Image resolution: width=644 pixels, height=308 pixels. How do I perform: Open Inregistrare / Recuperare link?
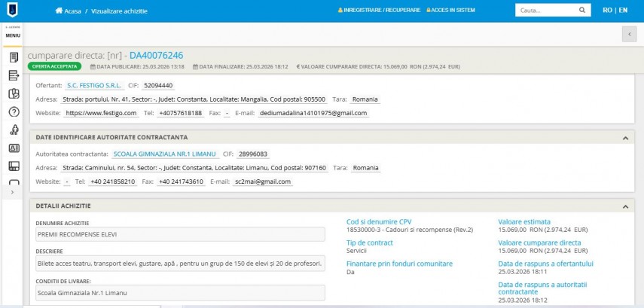(x=379, y=11)
